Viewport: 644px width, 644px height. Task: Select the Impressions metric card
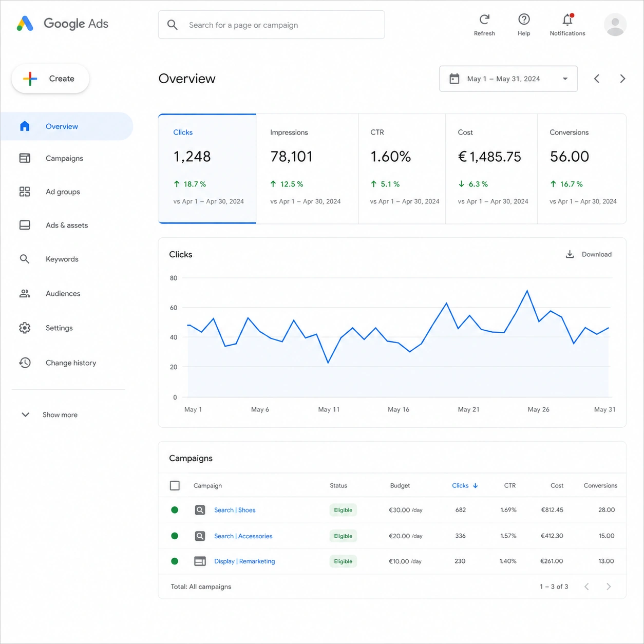(x=307, y=169)
